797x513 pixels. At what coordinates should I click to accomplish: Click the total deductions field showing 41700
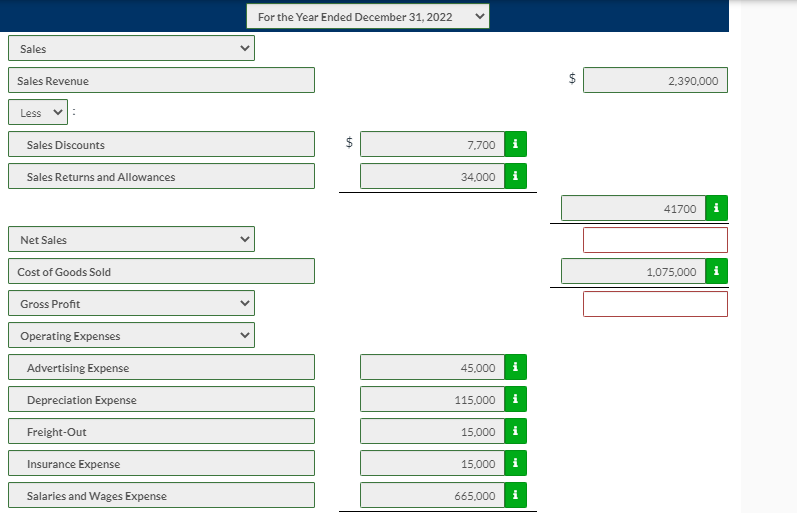(x=633, y=208)
